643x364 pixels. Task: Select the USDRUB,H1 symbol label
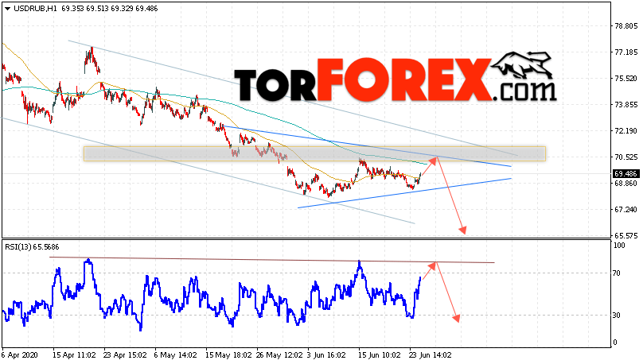point(35,9)
